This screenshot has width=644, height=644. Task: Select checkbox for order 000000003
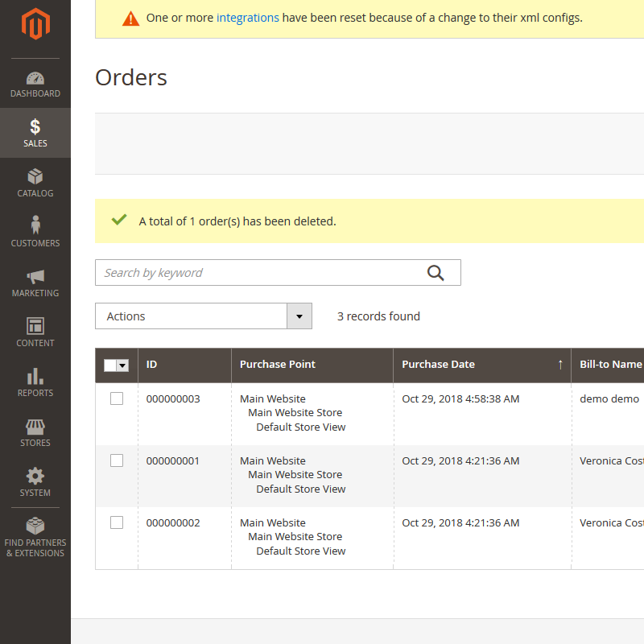pyautogui.click(x=117, y=398)
